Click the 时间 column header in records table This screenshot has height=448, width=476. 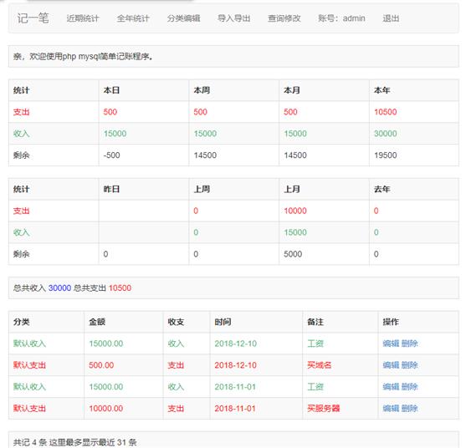tap(223, 322)
